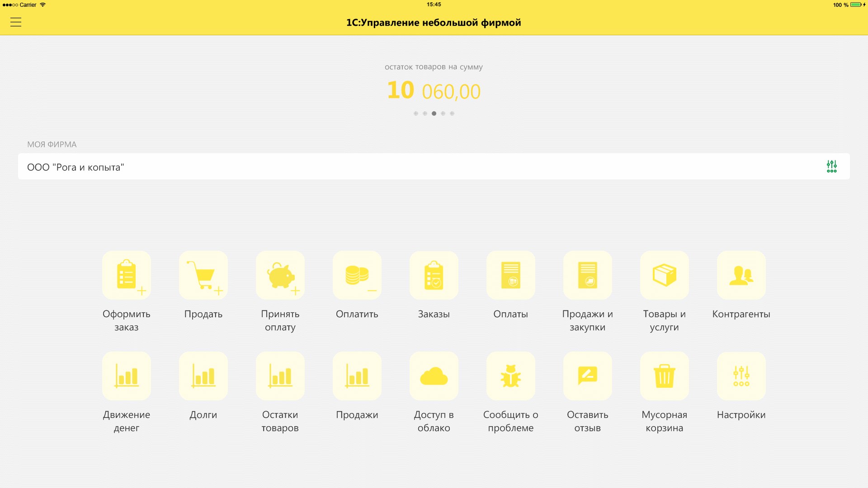Tap the Оформить заказ clipboard icon
Screen dimensions: 868x488
127,275
